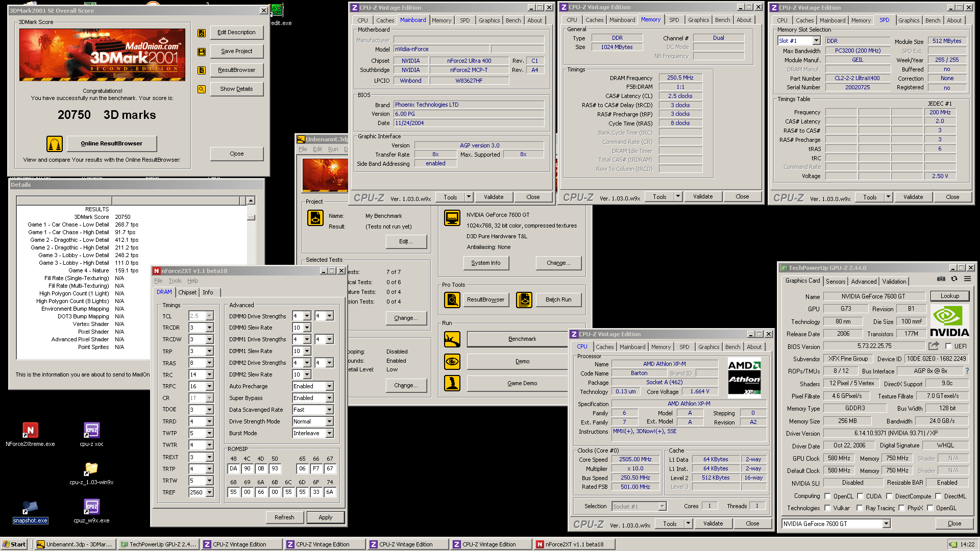
Task: Click the Save Project floppy icon
Action: [x=202, y=52]
